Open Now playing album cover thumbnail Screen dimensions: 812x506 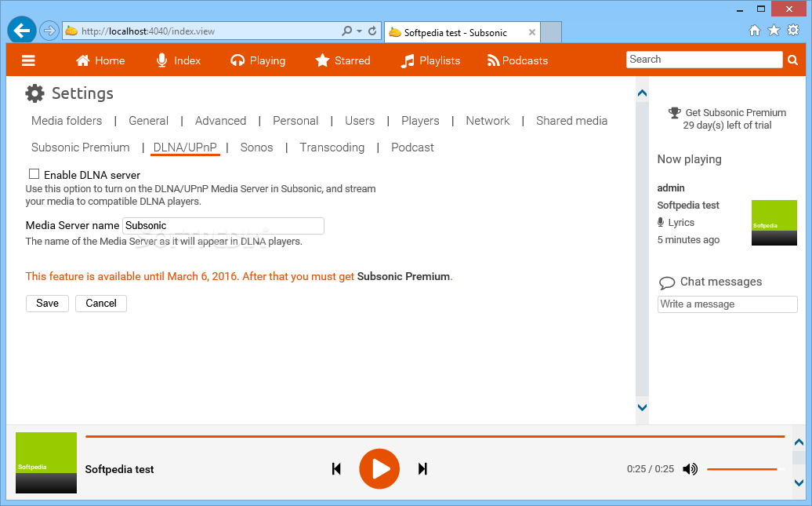coord(774,223)
